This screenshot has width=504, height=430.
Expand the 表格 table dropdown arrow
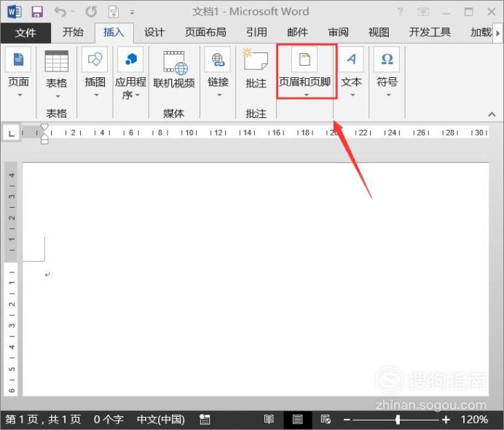[x=58, y=96]
